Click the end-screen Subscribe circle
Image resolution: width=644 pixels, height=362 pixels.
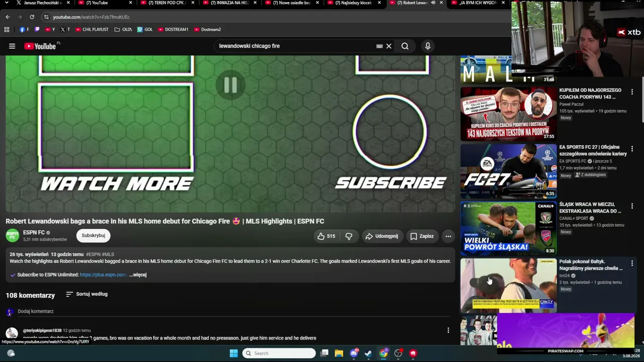[x=389, y=132]
